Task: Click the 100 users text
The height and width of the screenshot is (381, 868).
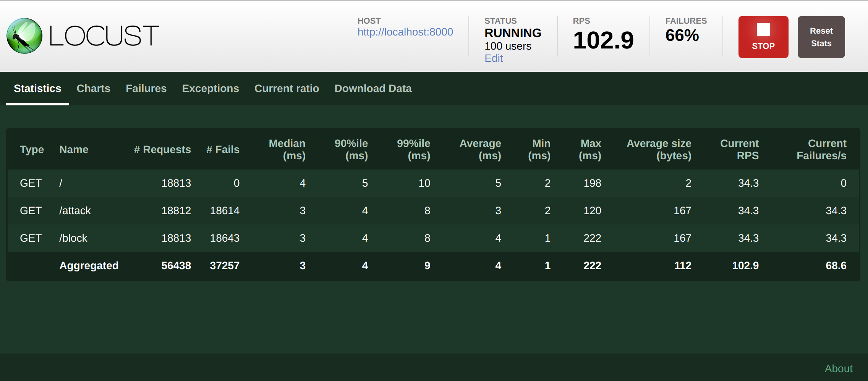Action: click(508, 46)
